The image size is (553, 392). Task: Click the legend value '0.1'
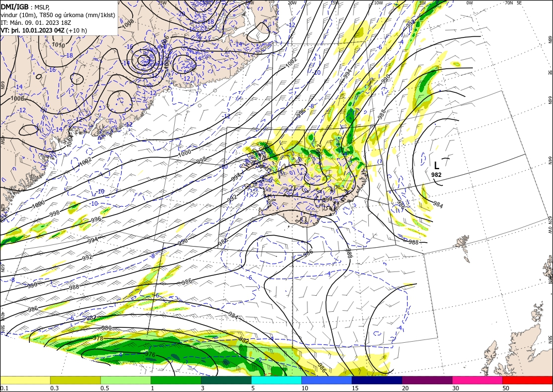[x=3, y=388]
